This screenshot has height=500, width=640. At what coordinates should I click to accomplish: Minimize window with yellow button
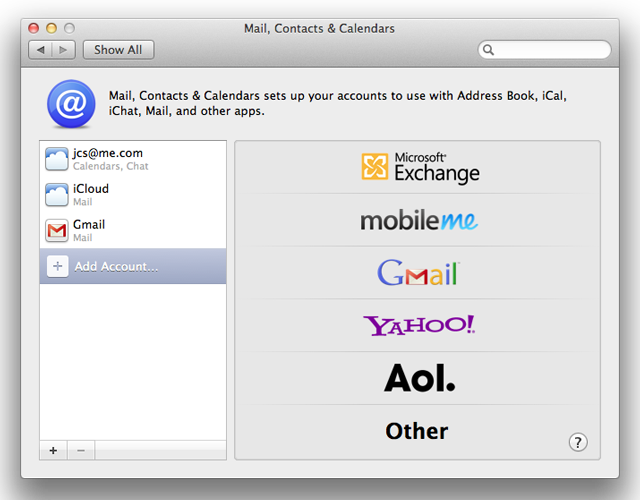point(51,28)
